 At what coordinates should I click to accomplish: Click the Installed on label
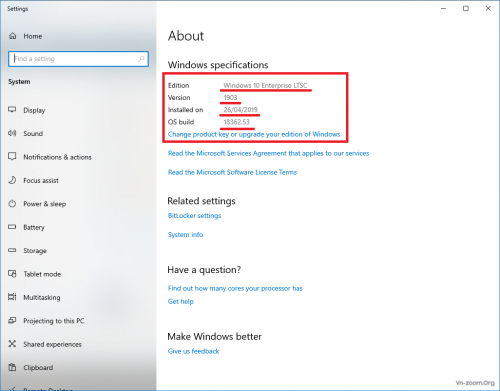pos(185,110)
